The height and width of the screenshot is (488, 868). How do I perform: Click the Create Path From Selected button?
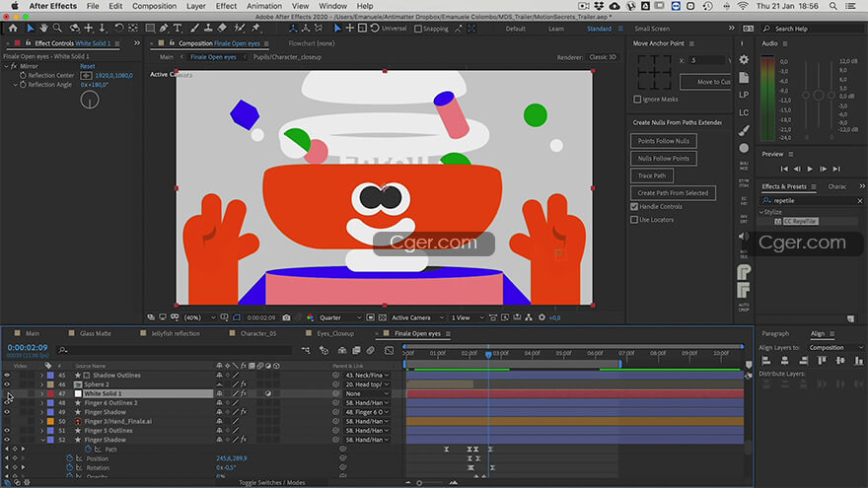(x=673, y=193)
